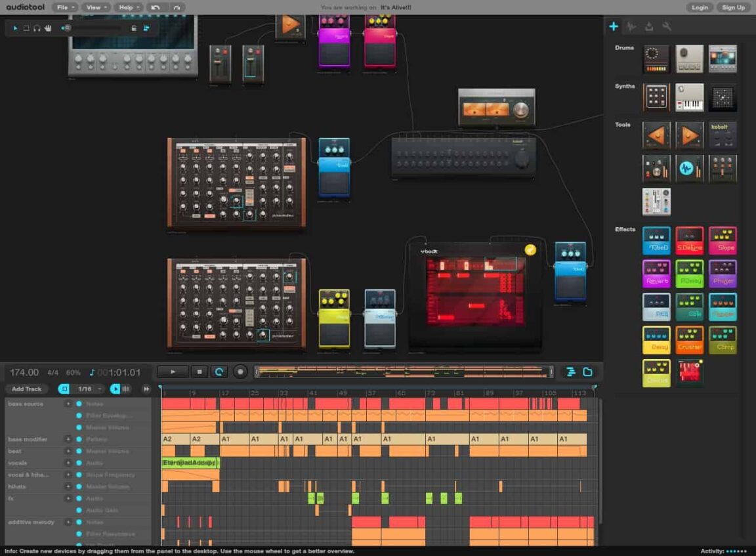Select the Crusher effect from the Effects list
Image resolution: width=756 pixels, height=556 pixels.
690,339
